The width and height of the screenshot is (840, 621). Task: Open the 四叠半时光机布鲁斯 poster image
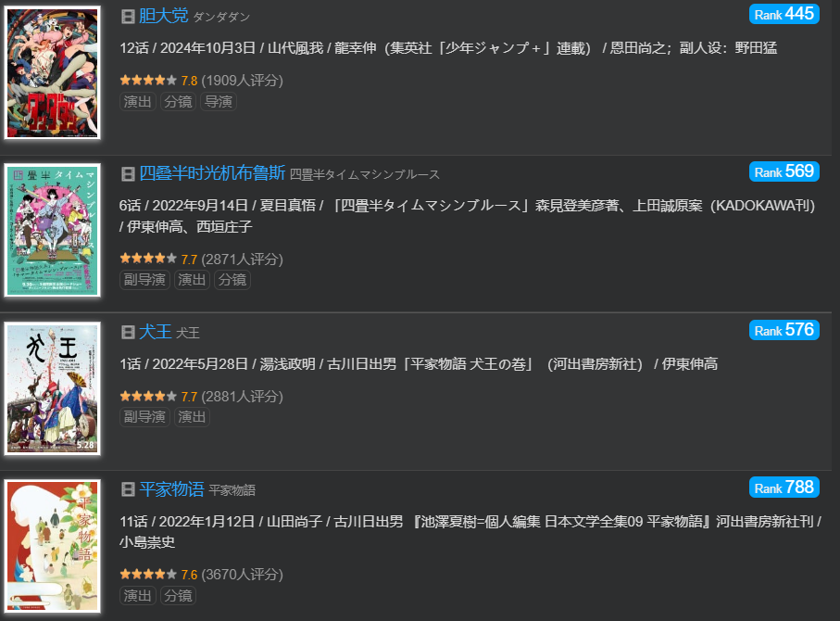[52, 231]
